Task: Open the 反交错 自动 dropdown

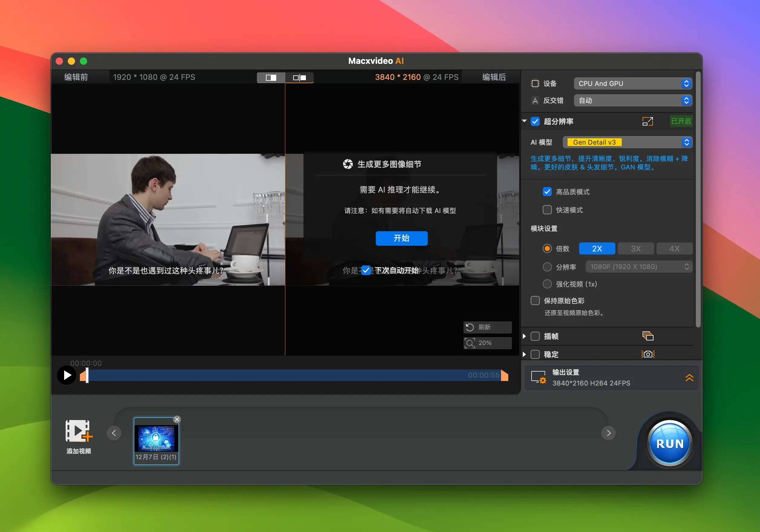Action: pos(633,100)
